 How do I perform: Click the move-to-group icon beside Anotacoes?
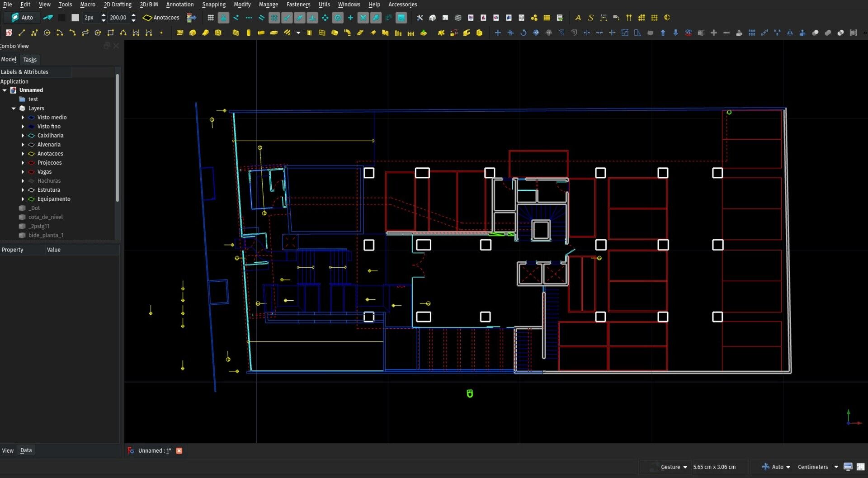[191, 18]
